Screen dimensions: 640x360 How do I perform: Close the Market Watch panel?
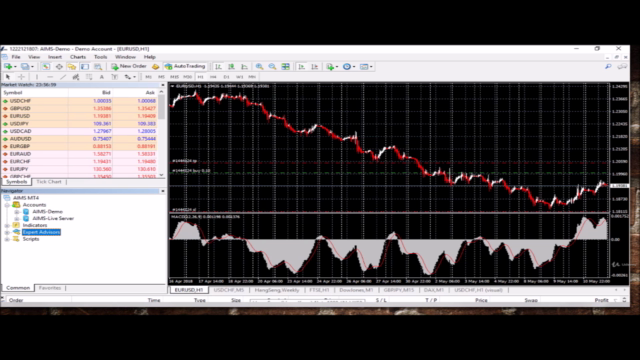coord(162,85)
